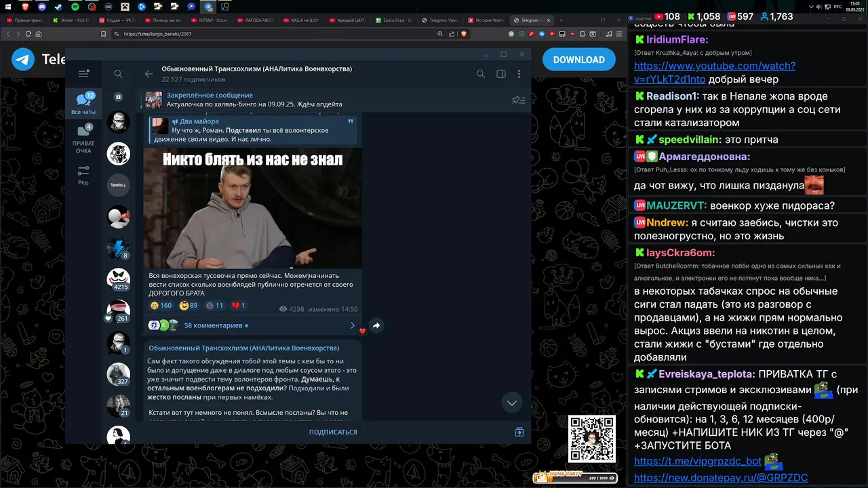Open a new browser tab with plus
868x488 pixels.
point(561,20)
